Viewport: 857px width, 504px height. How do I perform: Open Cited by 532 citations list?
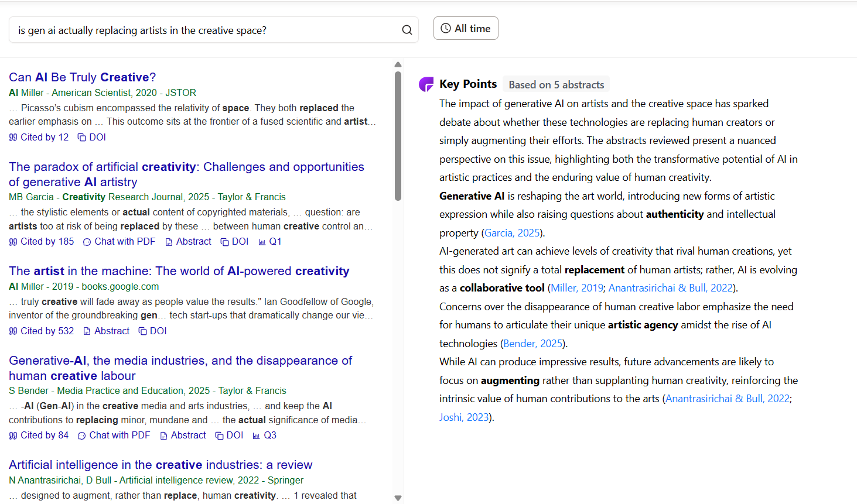coord(42,331)
